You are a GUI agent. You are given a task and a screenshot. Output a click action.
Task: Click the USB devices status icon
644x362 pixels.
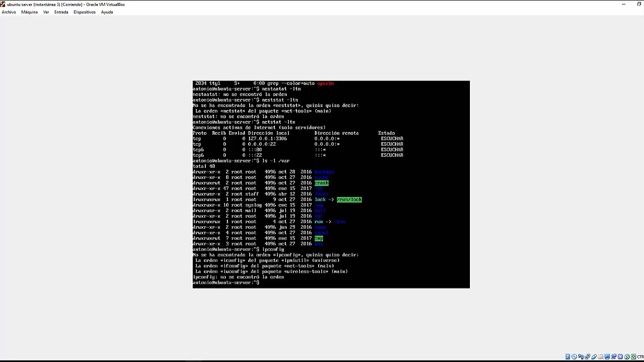click(x=594, y=356)
